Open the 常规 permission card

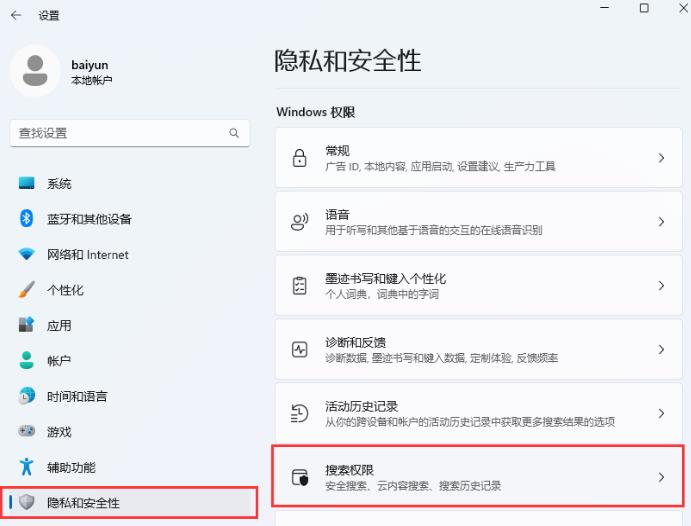(x=479, y=158)
